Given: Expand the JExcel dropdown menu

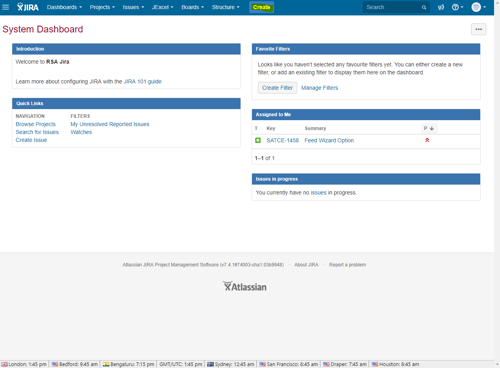Looking at the screenshot, I should tap(163, 7).
